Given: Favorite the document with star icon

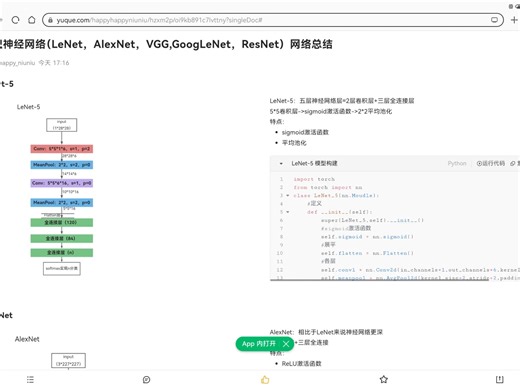Looking at the screenshot, I should (384, 379).
